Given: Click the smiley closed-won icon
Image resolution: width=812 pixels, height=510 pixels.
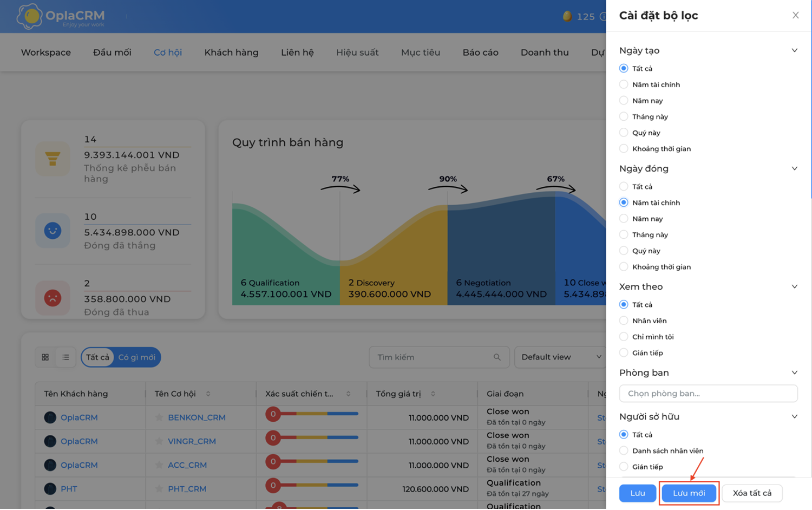Looking at the screenshot, I should click(x=53, y=231).
